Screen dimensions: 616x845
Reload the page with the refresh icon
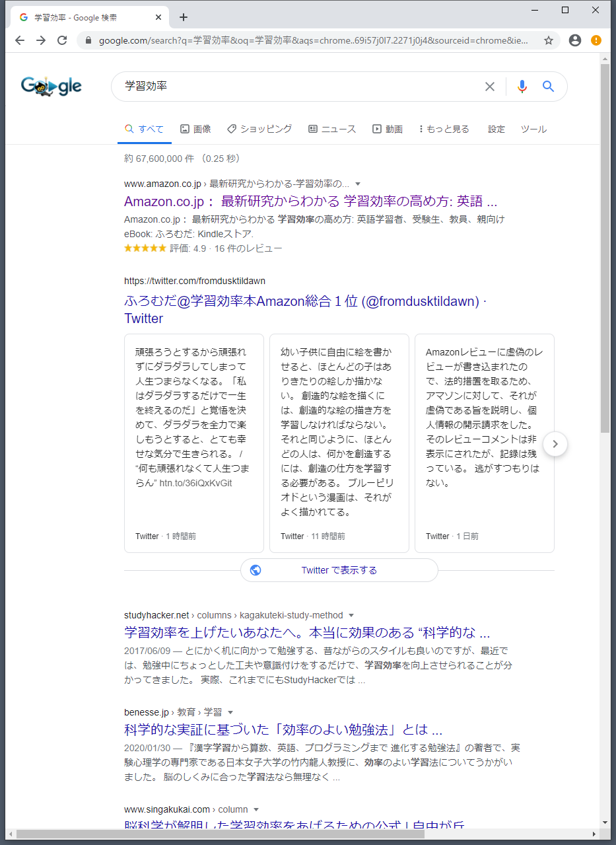tap(62, 40)
